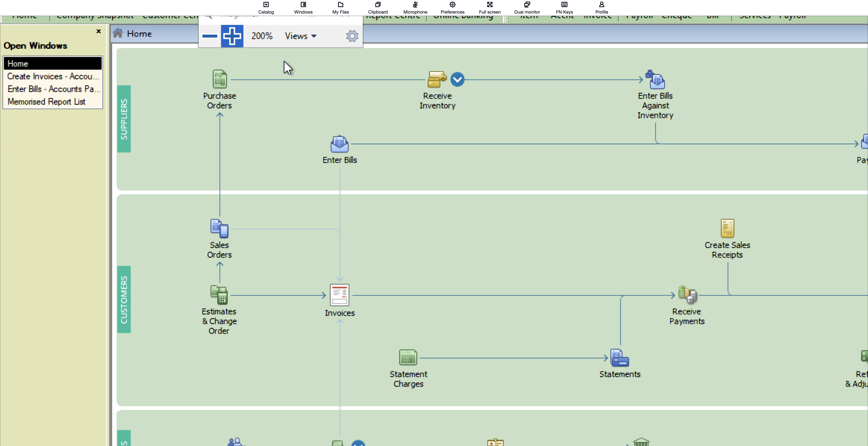Click the bank building icon at bottom
Viewport: 868px width, 446px height.
coord(641,442)
